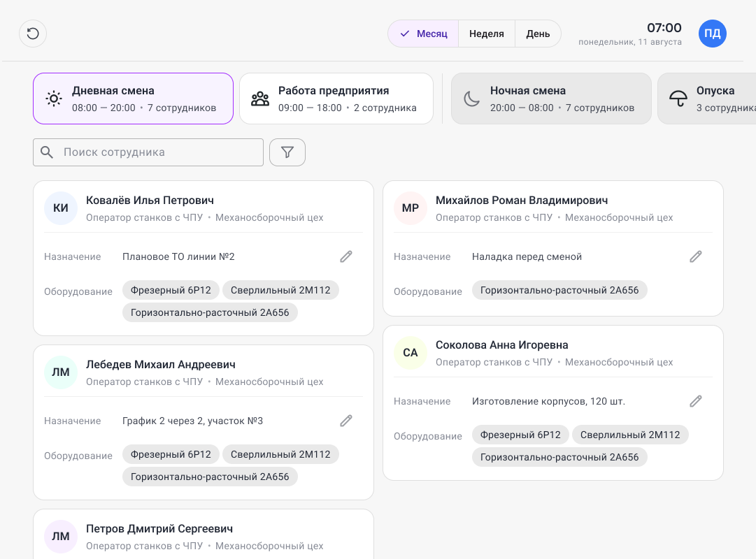Image resolution: width=756 pixels, height=559 pixels.
Task: Open employee Петров Дмитрий Сергеевич
Action: point(159,529)
